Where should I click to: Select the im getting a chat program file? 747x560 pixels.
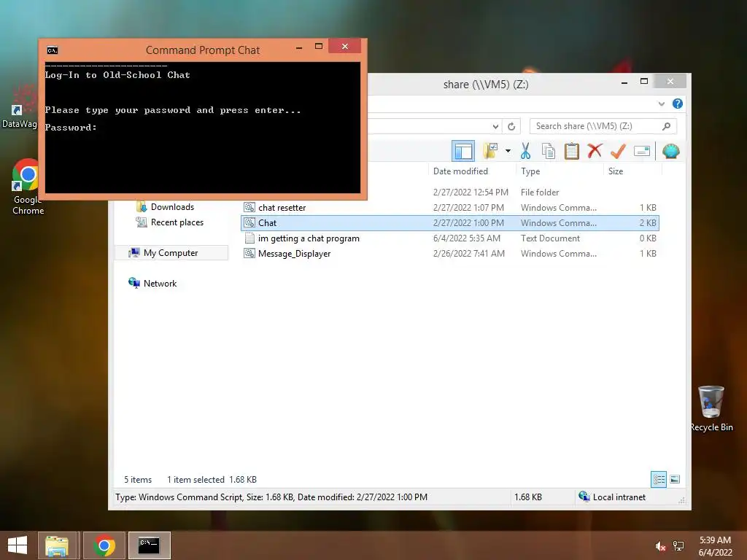449,238
